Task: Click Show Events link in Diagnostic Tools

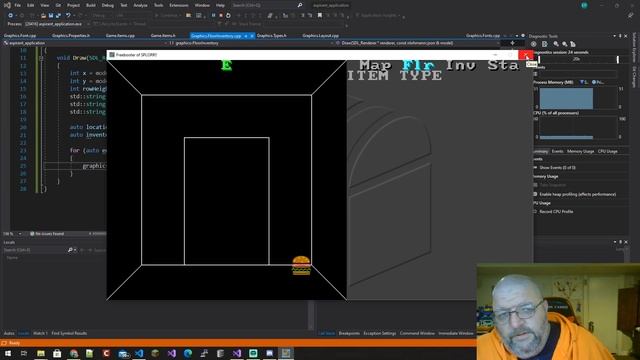Action: pyautogui.click(x=557, y=167)
